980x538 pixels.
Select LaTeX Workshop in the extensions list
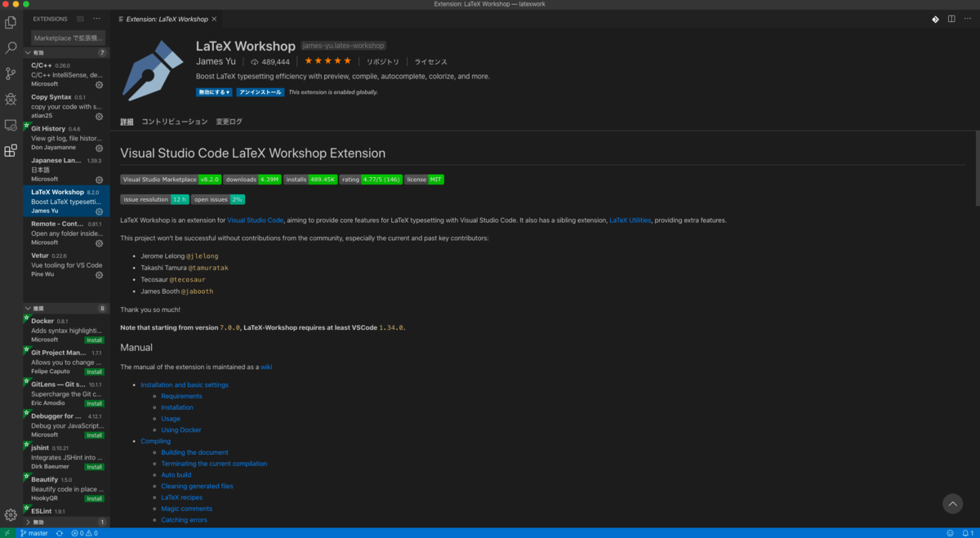click(x=65, y=201)
